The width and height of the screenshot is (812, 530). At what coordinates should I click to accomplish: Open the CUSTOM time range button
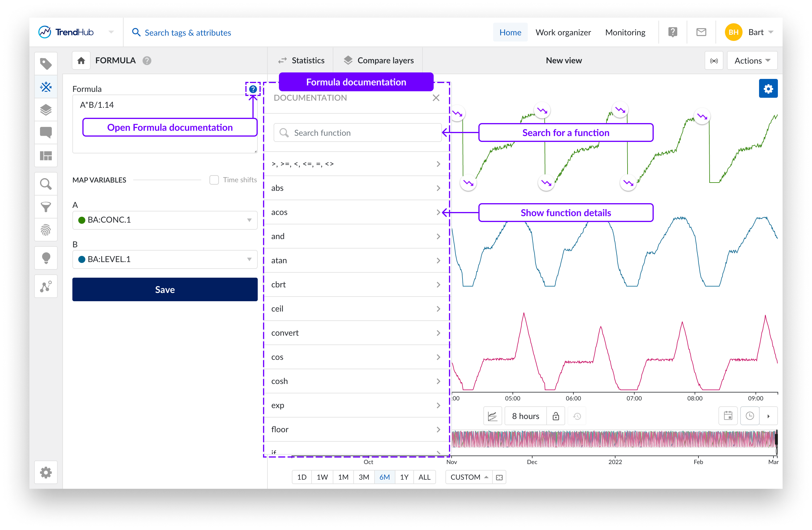469,477
